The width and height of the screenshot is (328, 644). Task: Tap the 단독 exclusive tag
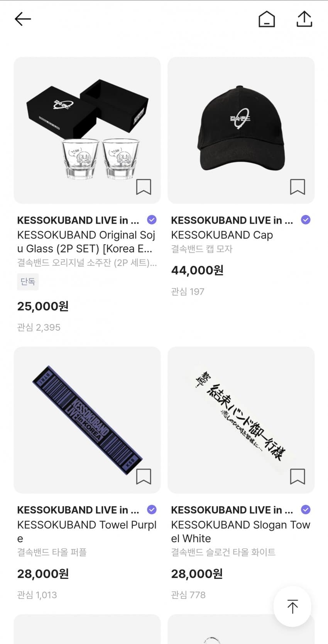pyautogui.click(x=28, y=282)
